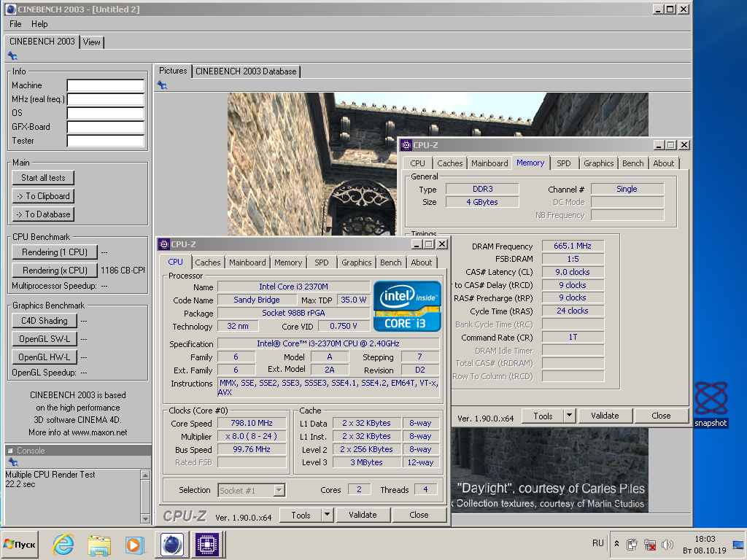747x560 pixels.
Task: Click Validate in front CPU-Z window
Action: 363,515
